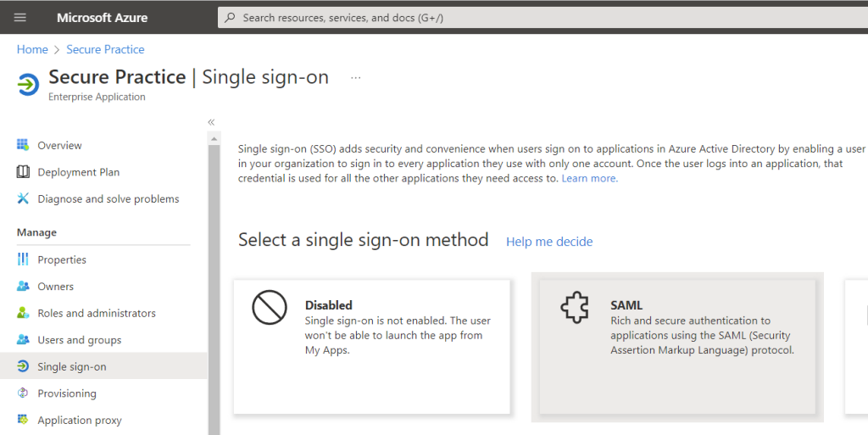Screen dimensions: 868x435
Task: Click the SAML puzzle piece icon
Action: [575, 307]
